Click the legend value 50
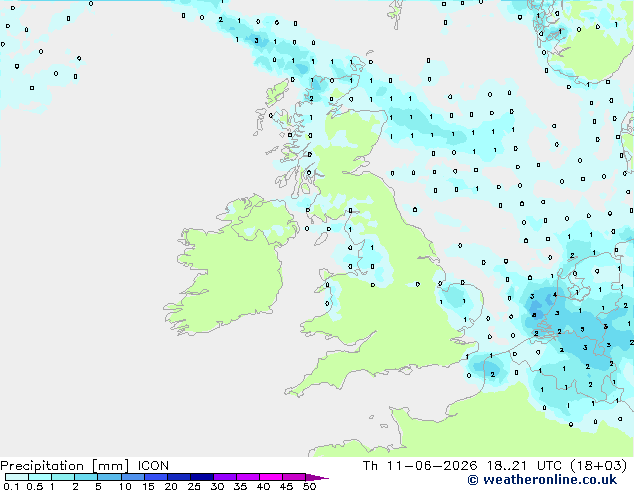Image resolution: width=634 pixels, height=490 pixels. 309,486
